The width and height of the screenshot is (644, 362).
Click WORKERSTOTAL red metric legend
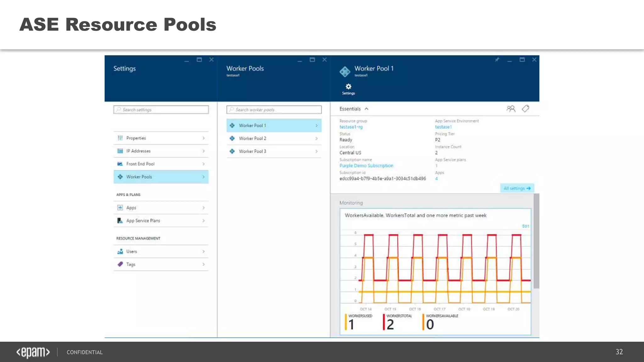397,322
